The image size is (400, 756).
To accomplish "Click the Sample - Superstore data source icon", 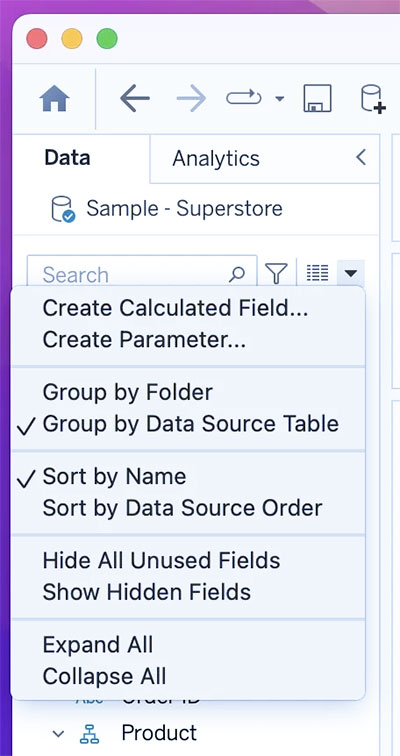I will [63, 209].
